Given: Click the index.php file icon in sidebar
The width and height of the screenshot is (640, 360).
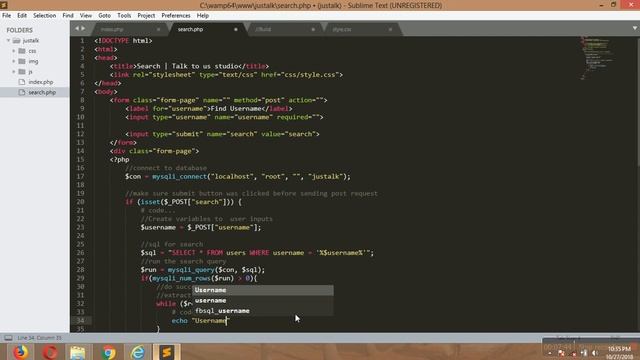Looking at the screenshot, I should (x=22, y=82).
